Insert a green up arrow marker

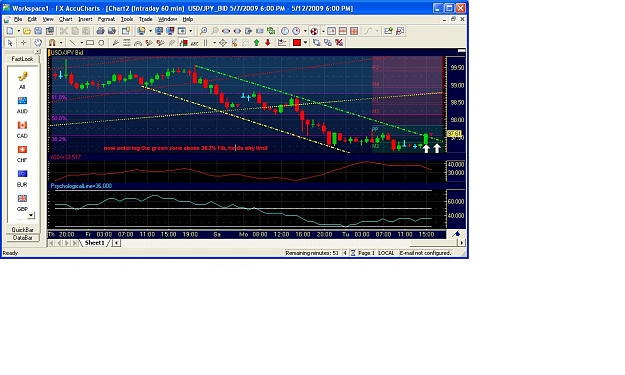pos(256,43)
